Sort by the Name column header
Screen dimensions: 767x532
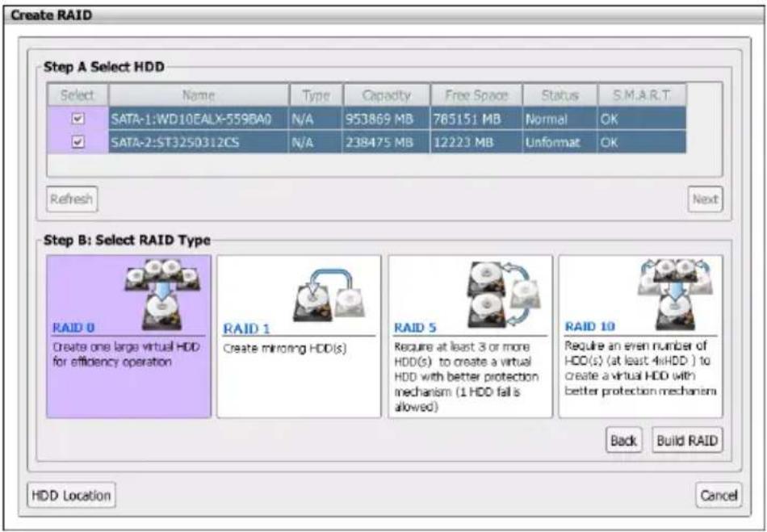click(199, 95)
